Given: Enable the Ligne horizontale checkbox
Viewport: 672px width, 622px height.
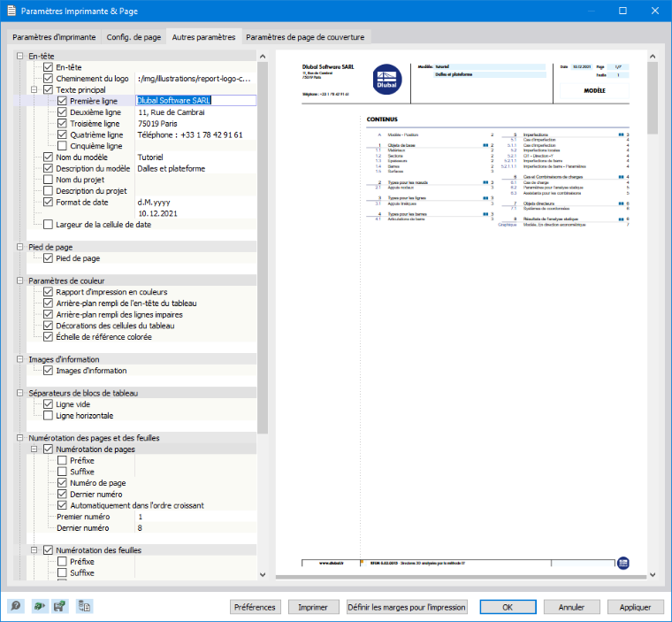Looking at the screenshot, I should [49, 415].
